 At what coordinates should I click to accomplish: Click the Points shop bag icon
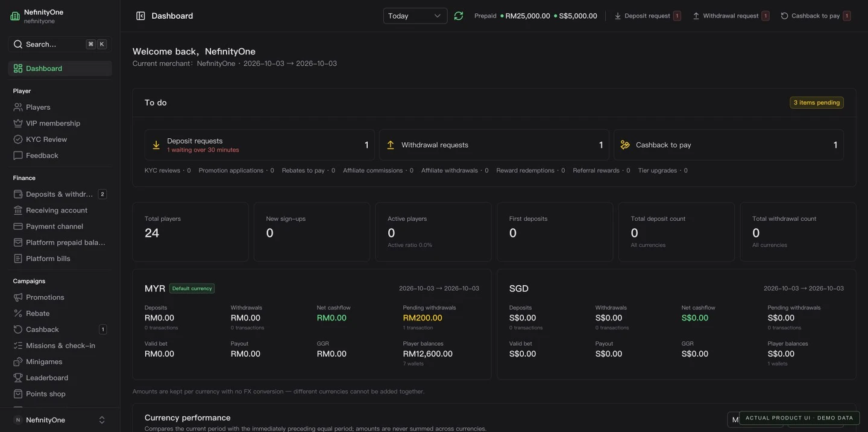(18, 394)
